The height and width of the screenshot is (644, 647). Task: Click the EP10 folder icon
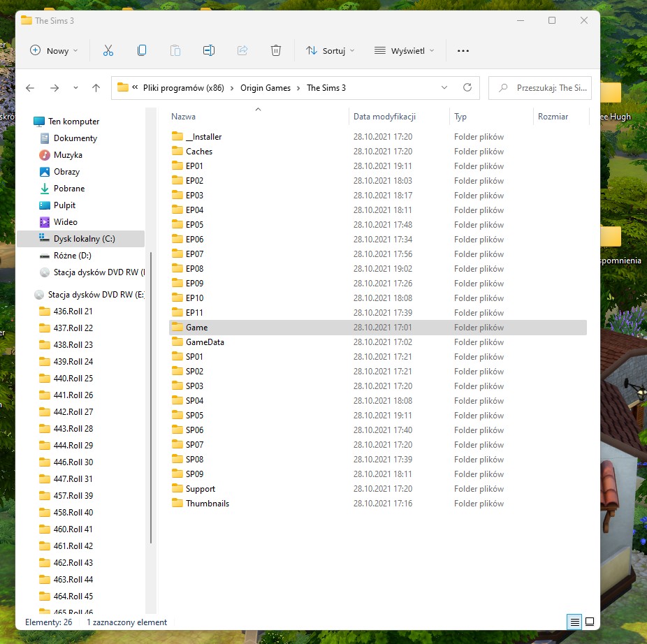(177, 298)
